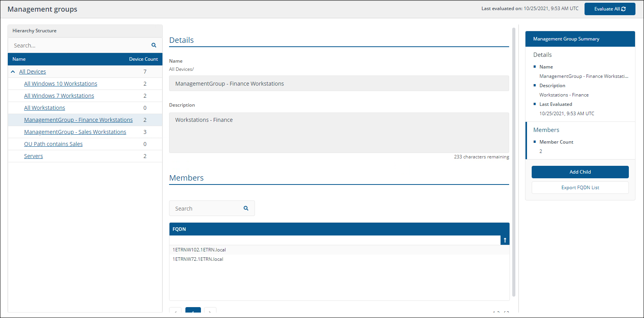Click the FQDN sort arrow icon

505,240
